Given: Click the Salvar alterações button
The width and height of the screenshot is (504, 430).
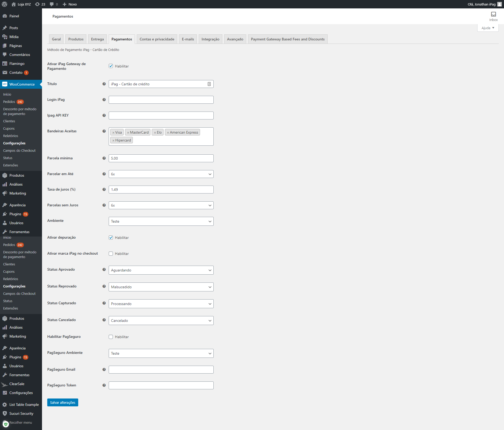Looking at the screenshot, I should click(x=62, y=402).
